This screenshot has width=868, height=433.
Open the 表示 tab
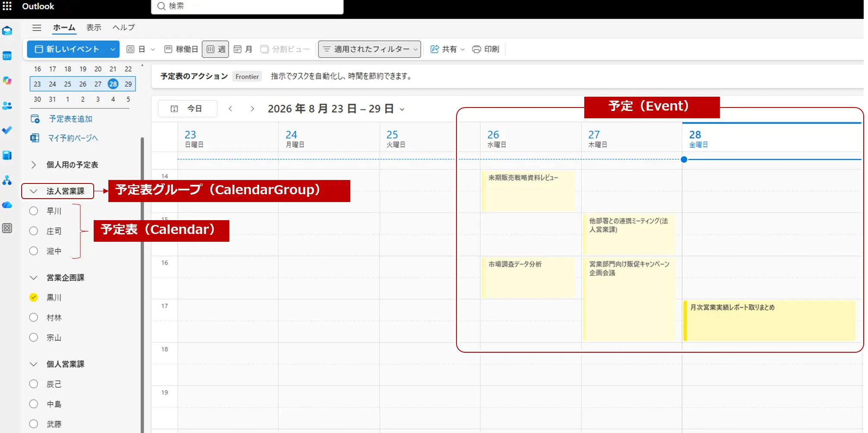(x=94, y=28)
